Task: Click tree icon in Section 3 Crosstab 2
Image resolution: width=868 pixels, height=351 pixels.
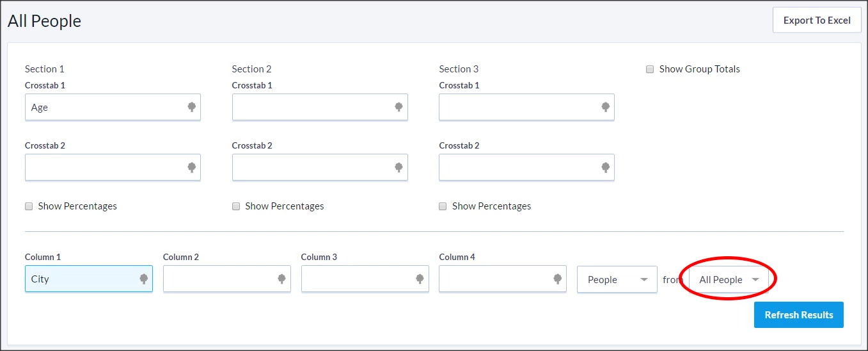Action: click(x=606, y=167)
